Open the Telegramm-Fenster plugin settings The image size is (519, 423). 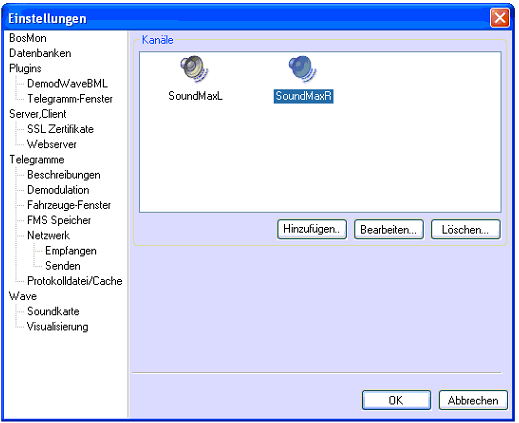coord(70,99)
